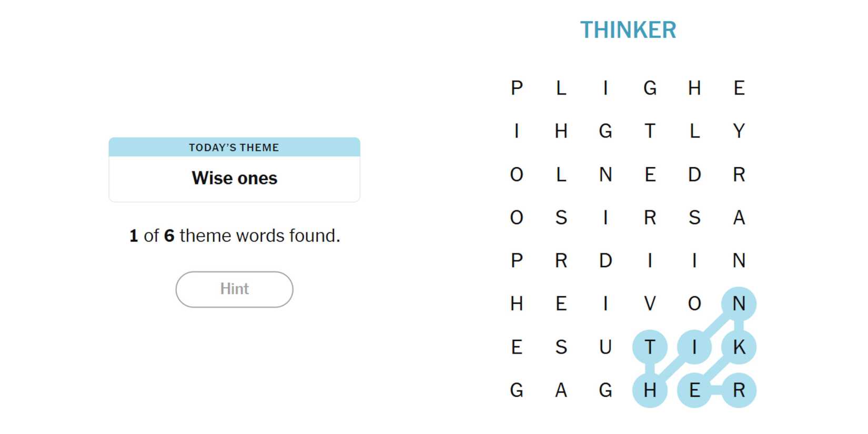Click the "Wise ones" theme text
The height and width of the screenshot is (434, 868).
(x=234, y=178)
